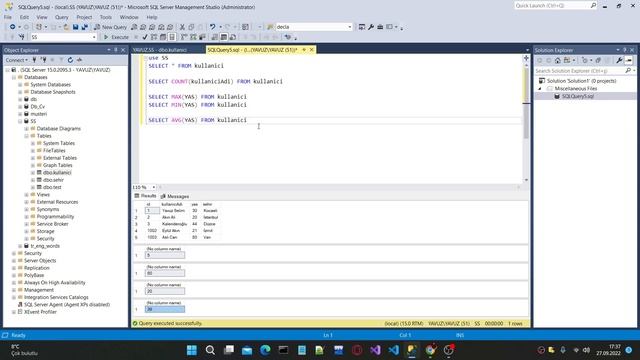Click the split editor handle above scrollbar
The image size is (640, 360).
526,58
